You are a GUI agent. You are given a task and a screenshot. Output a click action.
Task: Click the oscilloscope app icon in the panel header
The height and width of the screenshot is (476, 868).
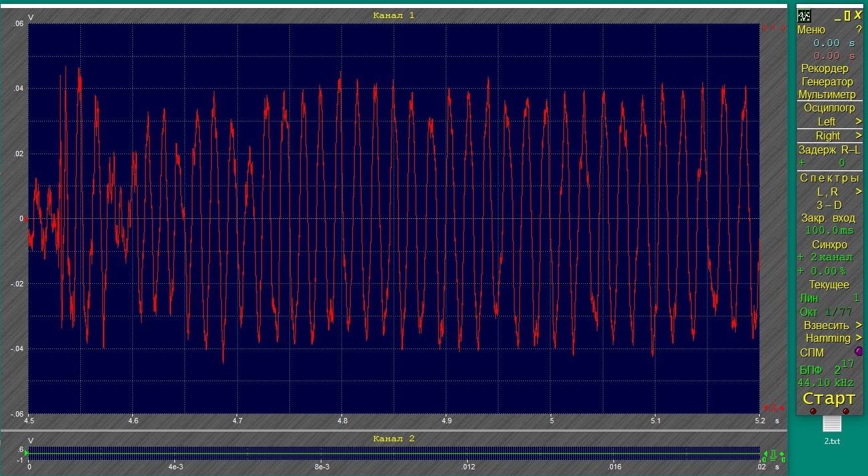pos(805,15)
